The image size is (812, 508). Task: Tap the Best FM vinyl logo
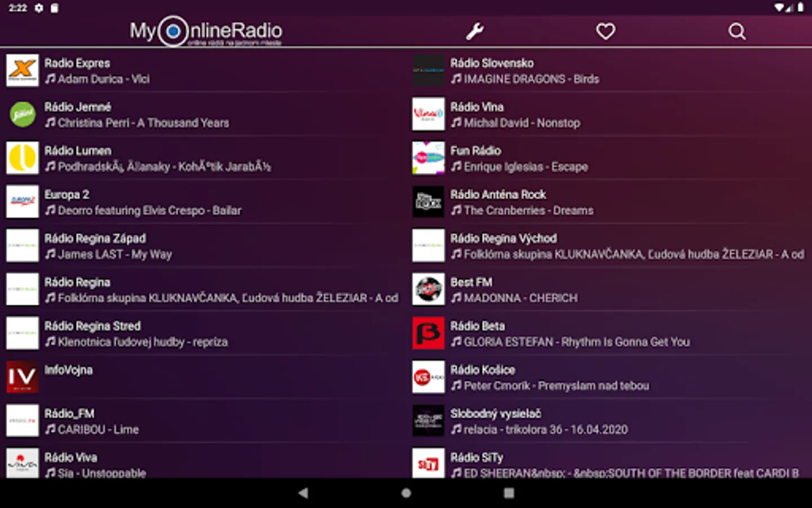pos(429,289)
